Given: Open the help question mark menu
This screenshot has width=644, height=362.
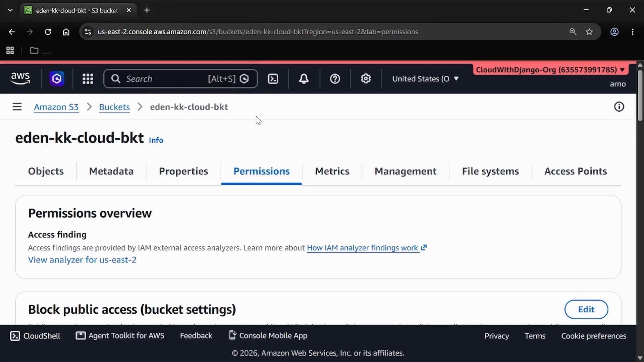Looking at the screenshot, I should point(335,79).
